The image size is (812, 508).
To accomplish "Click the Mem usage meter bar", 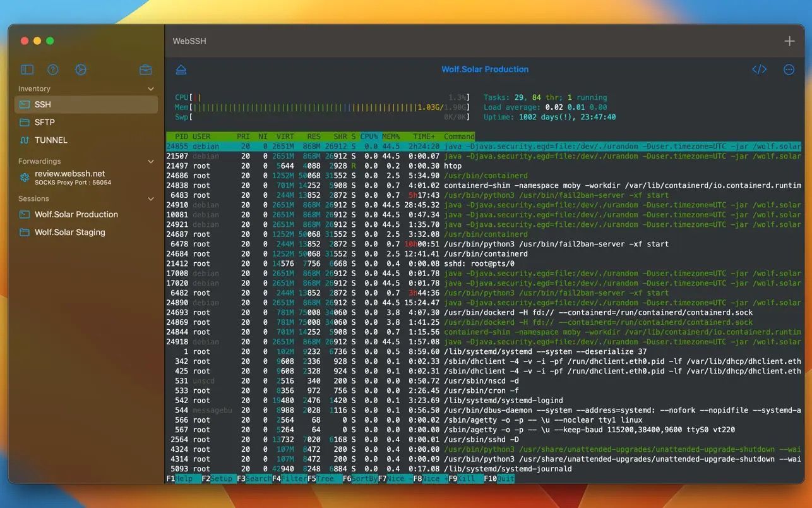I will (322, 107).
